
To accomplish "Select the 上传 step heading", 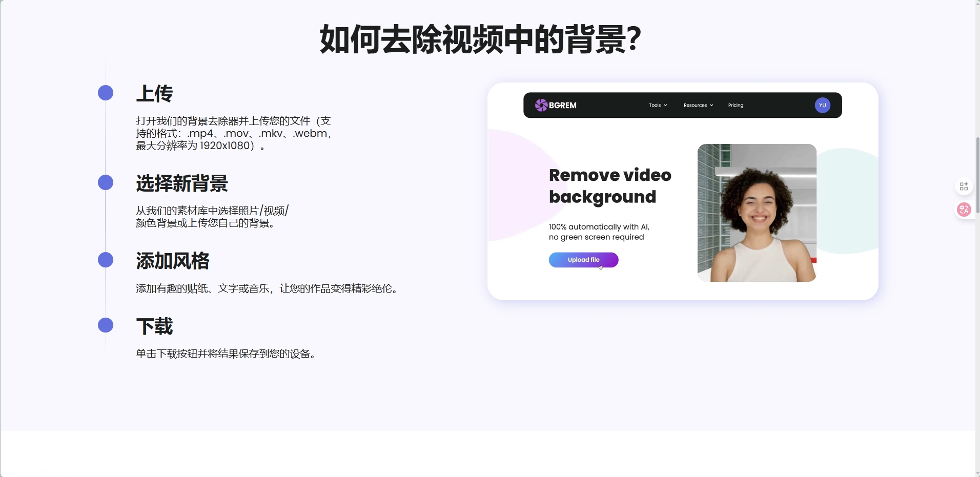I will [x=154, y=94].
